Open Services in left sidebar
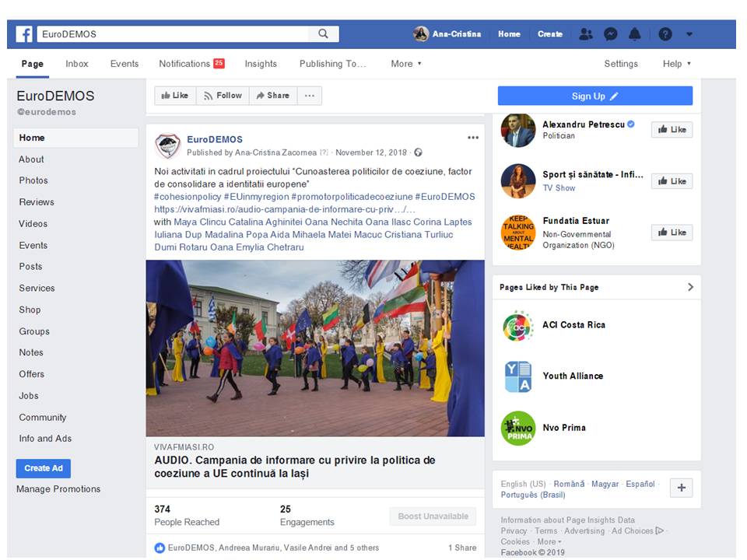747x560 pixels. [x=37, y=288]
